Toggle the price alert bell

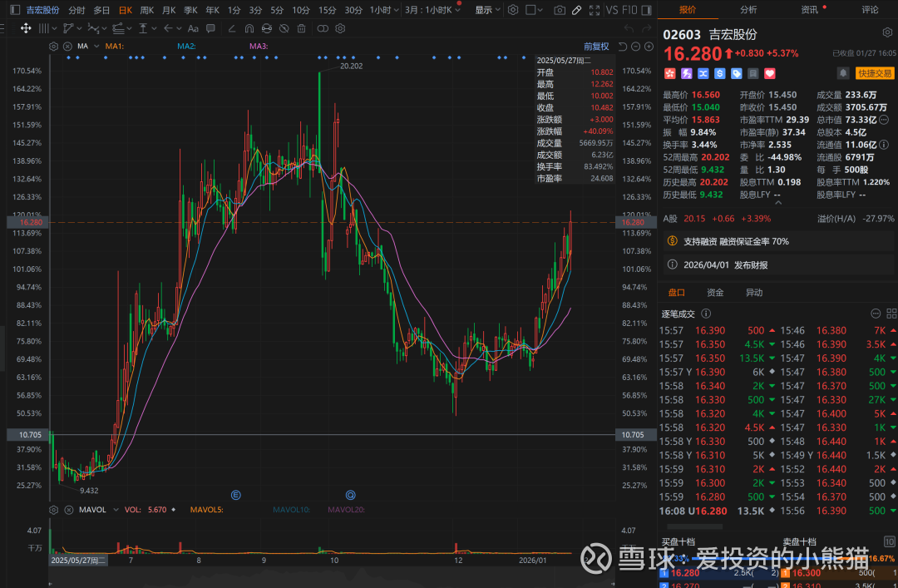843,73
